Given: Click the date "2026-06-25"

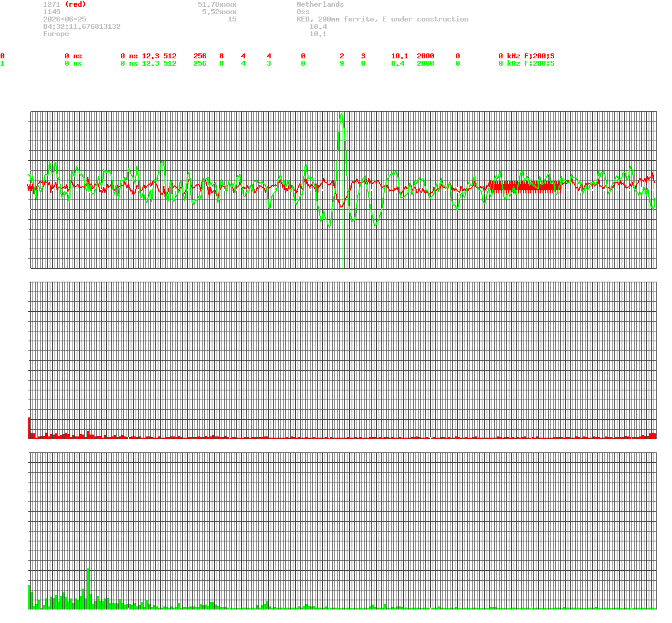Looking at the screenshot, I should pos(64,19).
